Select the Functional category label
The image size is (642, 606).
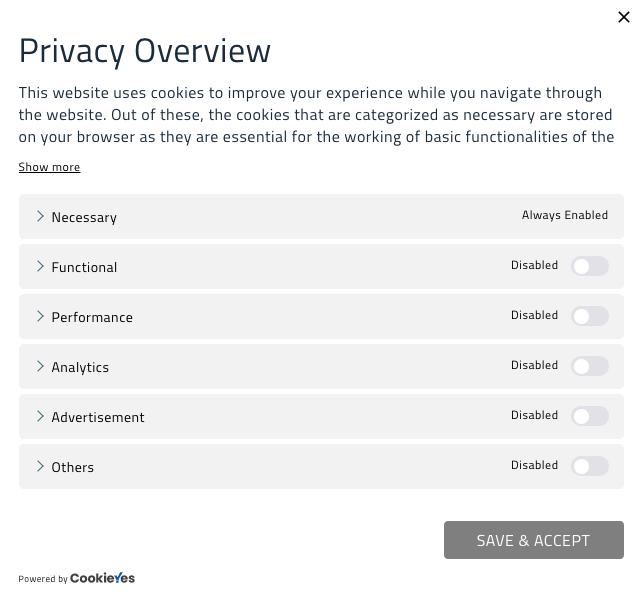[84, 267]
